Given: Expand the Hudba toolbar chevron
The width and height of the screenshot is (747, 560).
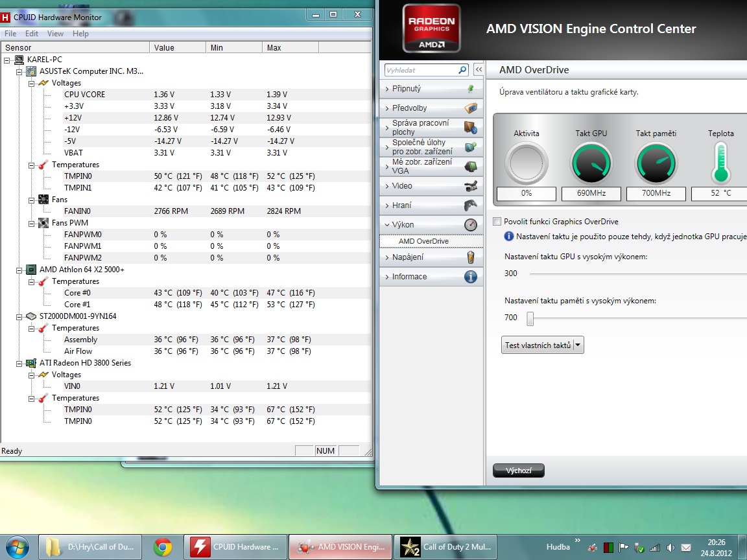Looking at the screenshot, I should [578, 541].
